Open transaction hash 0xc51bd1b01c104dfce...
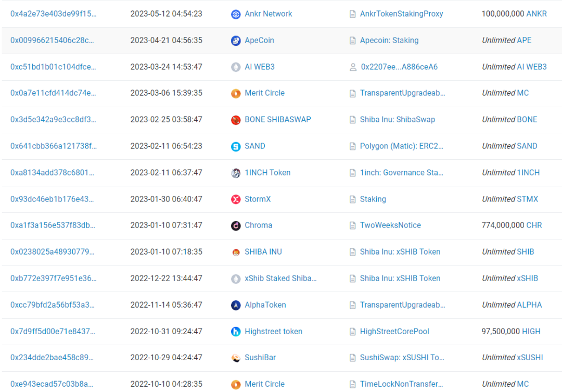Image resolution: width=562 pixels, height=392 pixels. point(53,67)
